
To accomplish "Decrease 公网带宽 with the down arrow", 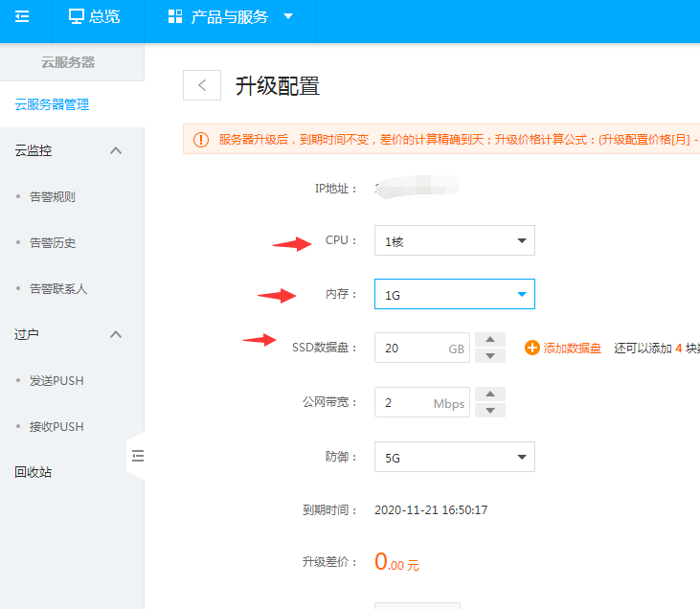I will (490, 410).
